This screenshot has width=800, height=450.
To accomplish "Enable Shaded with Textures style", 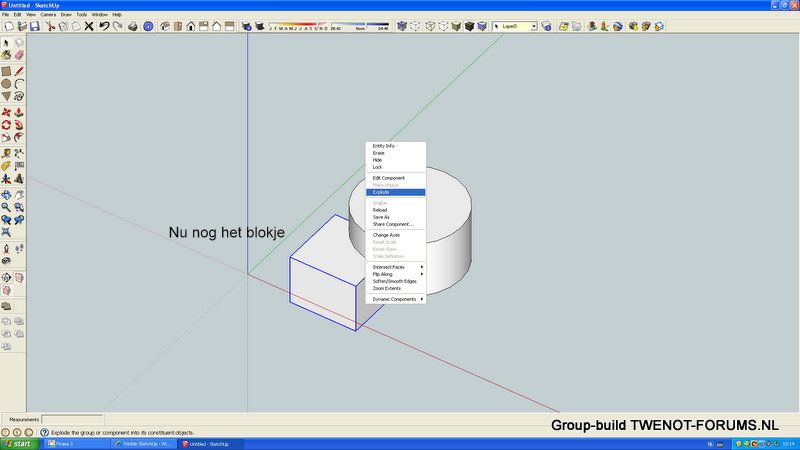I will pos(469,26).
